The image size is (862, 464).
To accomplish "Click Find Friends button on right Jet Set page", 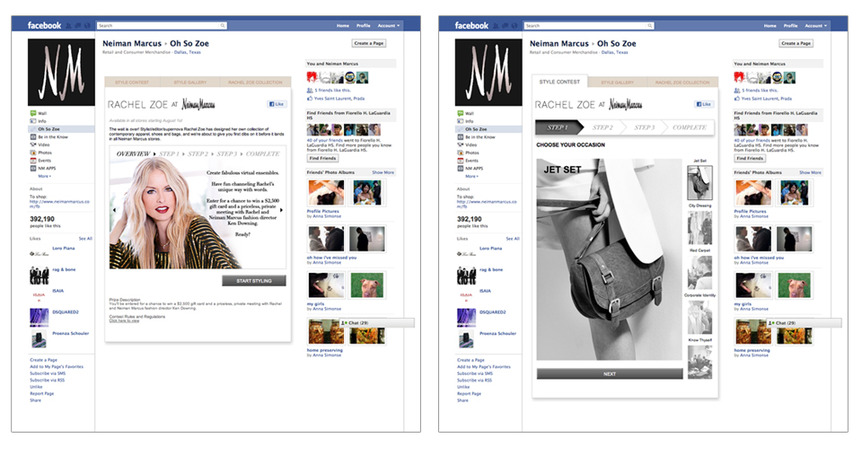I will (x=750, y=158).
